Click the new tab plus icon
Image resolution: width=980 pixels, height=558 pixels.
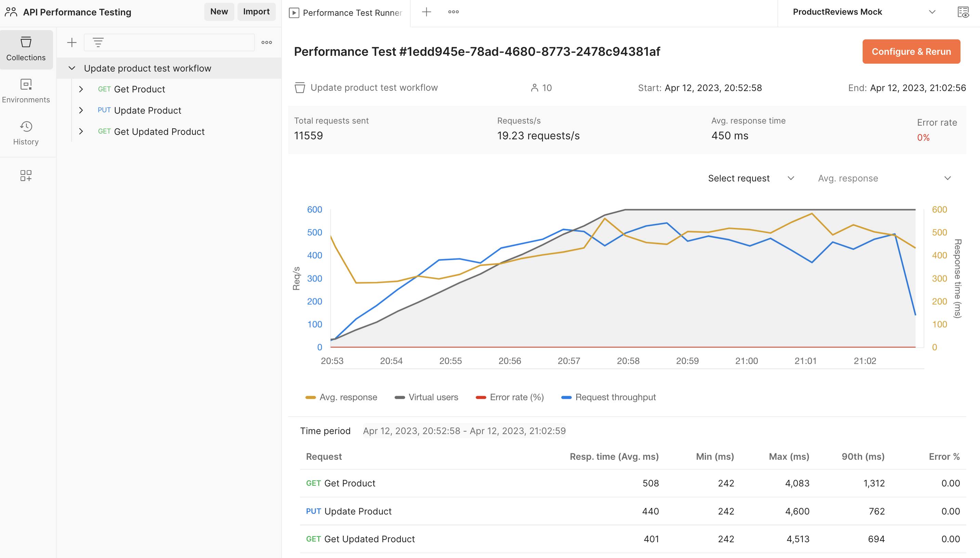click(x=426, y=12)
